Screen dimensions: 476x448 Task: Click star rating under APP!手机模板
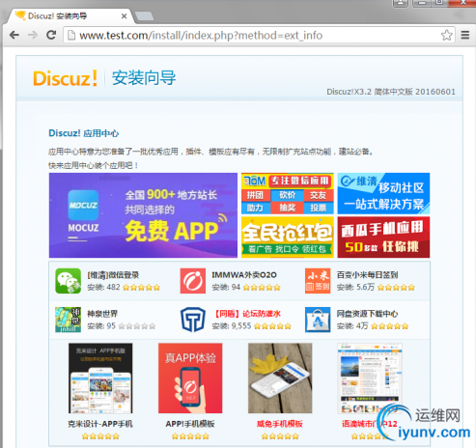190,436
